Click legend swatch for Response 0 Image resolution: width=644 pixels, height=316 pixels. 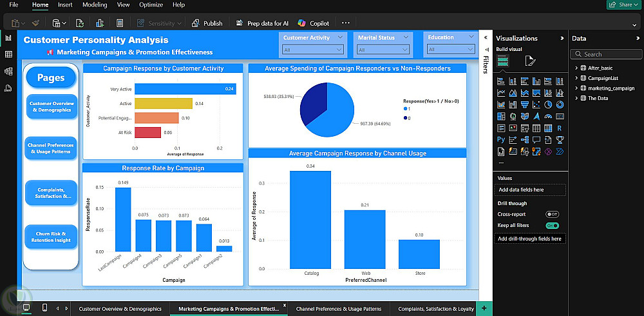[x=406, y=118]
